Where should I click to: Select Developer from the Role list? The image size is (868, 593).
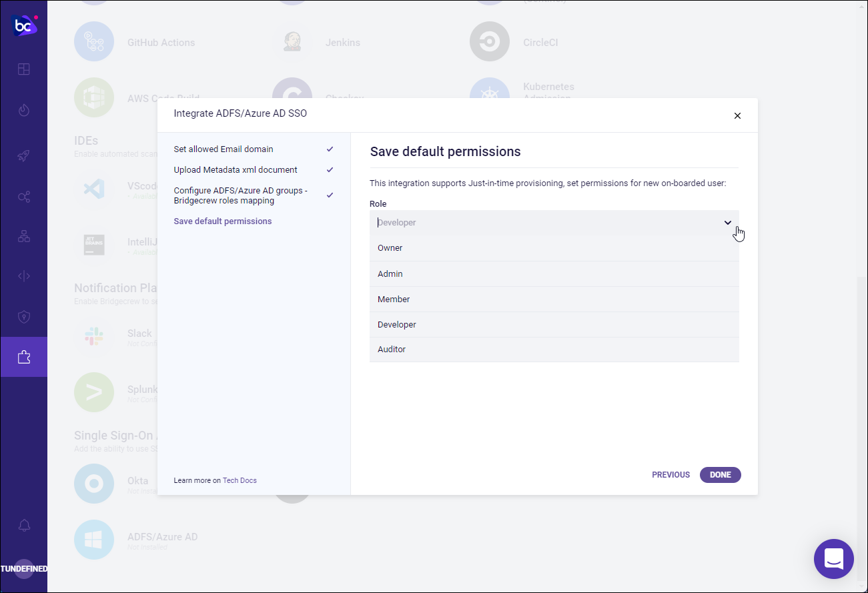554,325
